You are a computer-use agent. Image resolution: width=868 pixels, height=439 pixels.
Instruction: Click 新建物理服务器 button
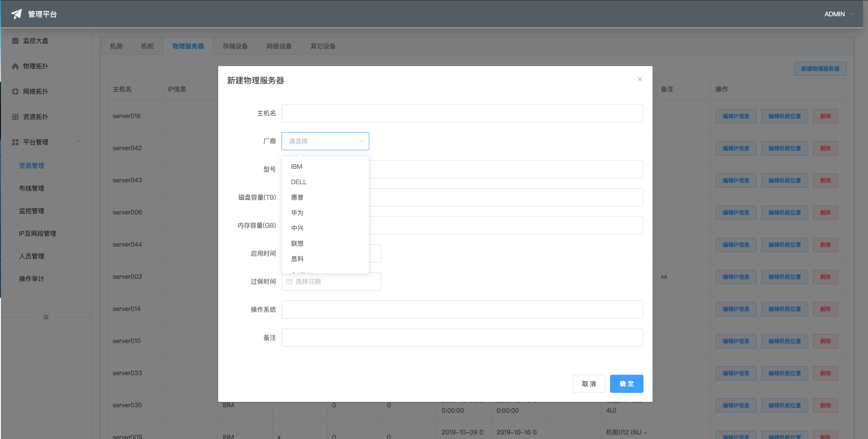pos(820,69)
